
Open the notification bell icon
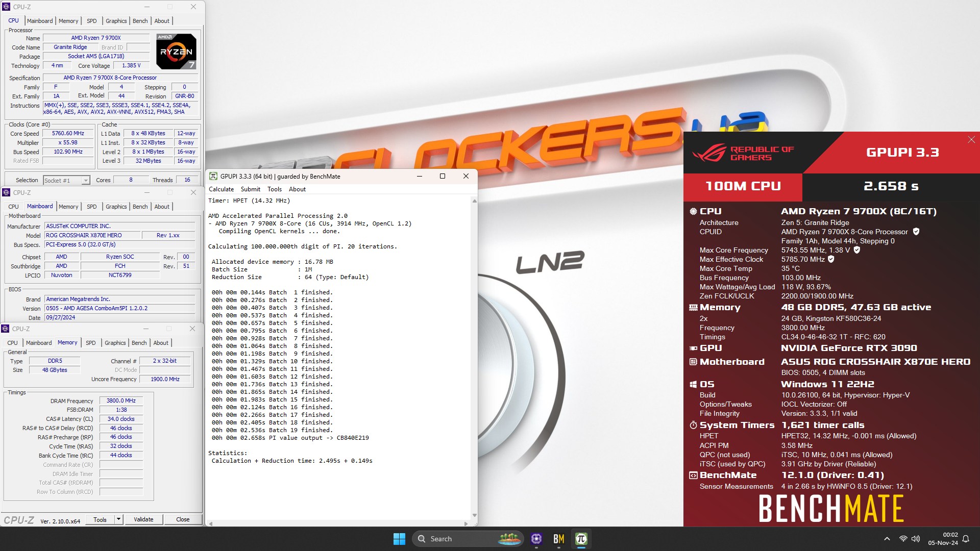[966, 539]
